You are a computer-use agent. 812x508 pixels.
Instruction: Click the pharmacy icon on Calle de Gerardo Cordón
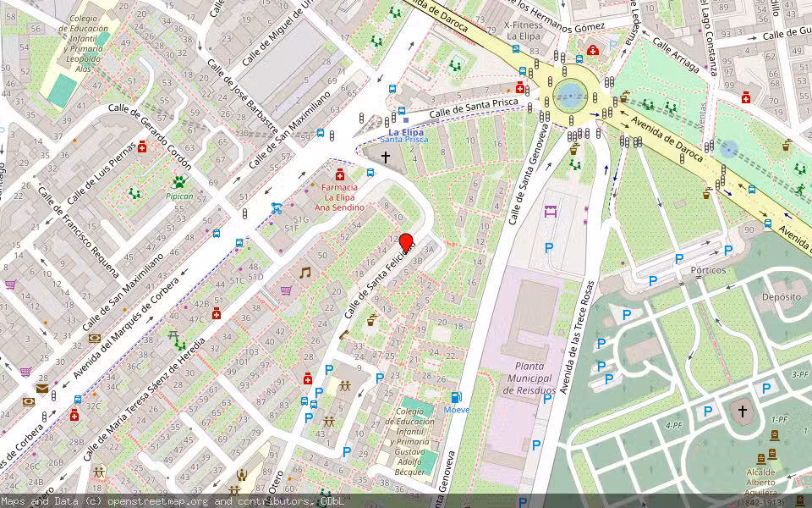coord(142,147)
